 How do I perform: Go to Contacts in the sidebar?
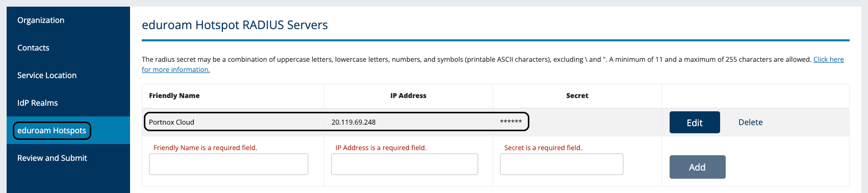coord(33,48)
